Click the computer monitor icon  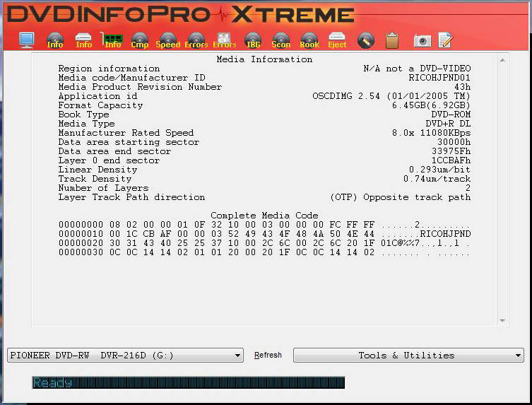pos(27,40)
